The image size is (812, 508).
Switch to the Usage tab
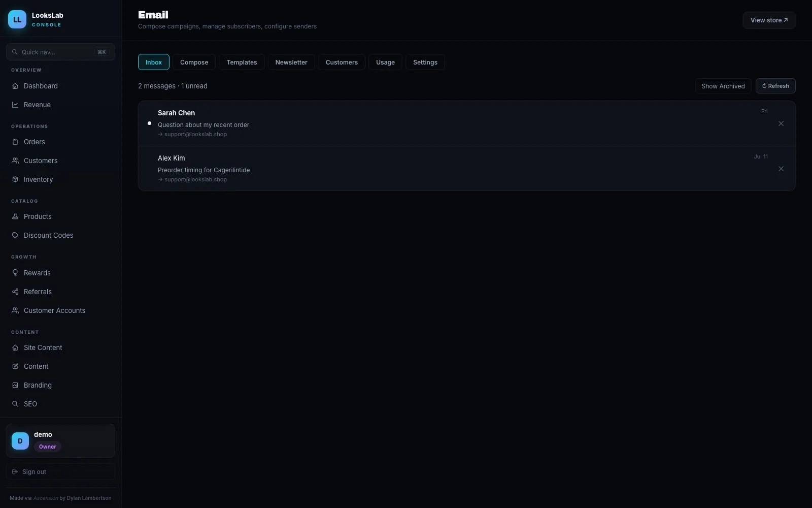pos(385,62)
